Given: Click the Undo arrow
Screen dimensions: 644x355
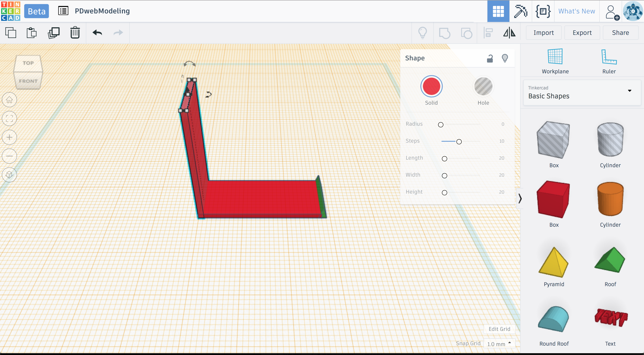Looking at the screenshot, I should [x=97, y=33].
